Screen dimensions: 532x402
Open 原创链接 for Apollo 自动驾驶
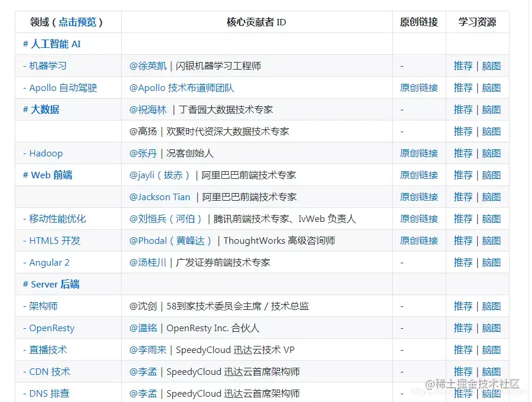(x=419, y=87)
